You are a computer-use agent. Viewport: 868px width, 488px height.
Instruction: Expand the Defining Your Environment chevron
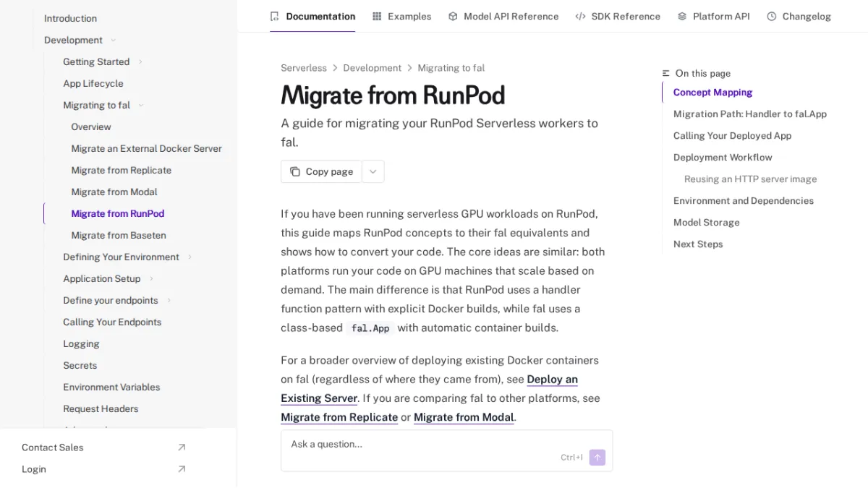pos(190,257)
